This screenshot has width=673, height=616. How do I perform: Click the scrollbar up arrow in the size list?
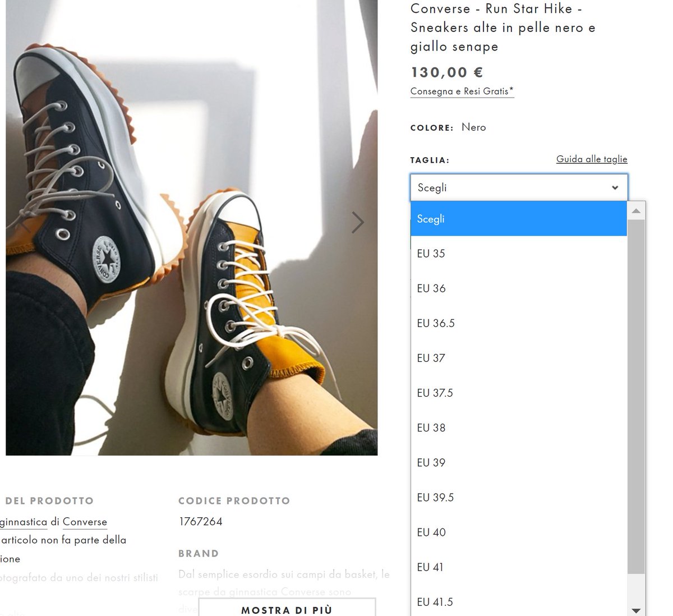tap(635, 210)
